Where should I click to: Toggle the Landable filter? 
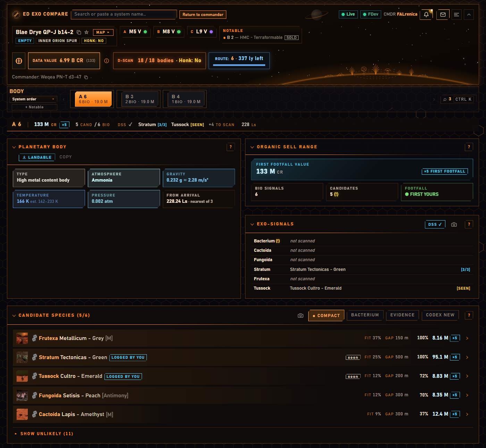pos(37,157)
